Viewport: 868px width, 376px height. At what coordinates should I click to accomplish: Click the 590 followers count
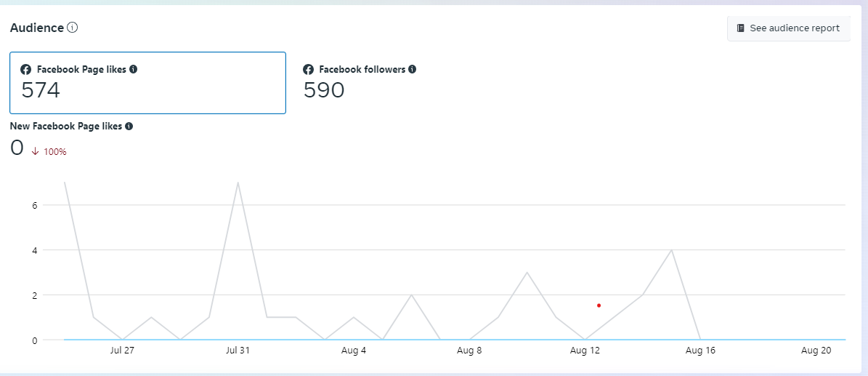pyautogui.click(x=324, y=90)
